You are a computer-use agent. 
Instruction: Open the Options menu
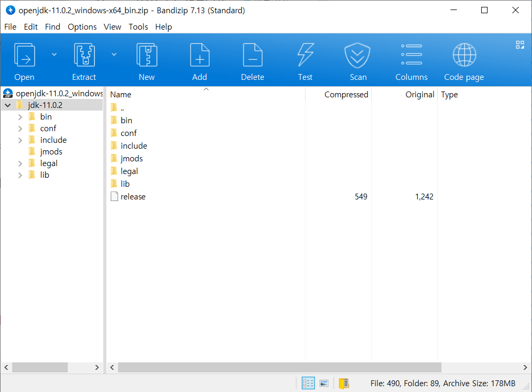pos(82,27)
